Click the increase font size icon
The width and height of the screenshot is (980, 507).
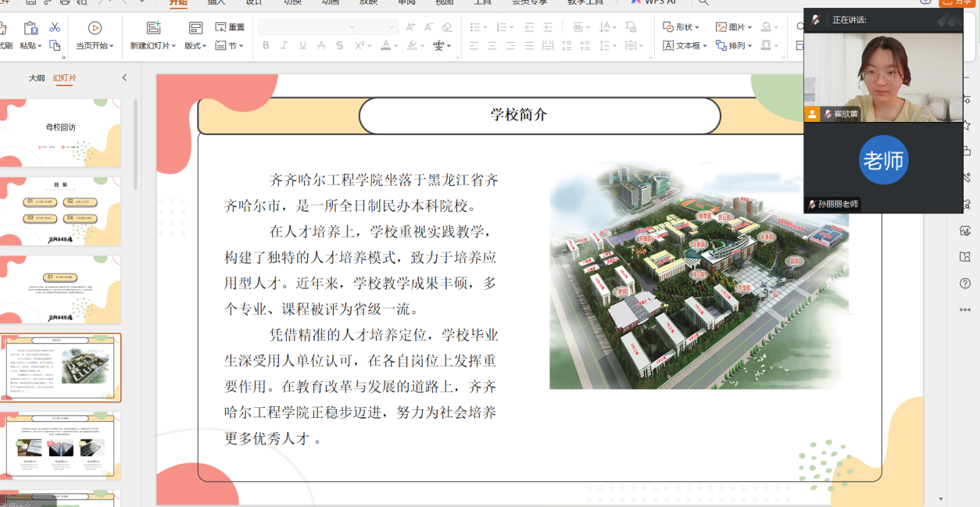[411, 27]
